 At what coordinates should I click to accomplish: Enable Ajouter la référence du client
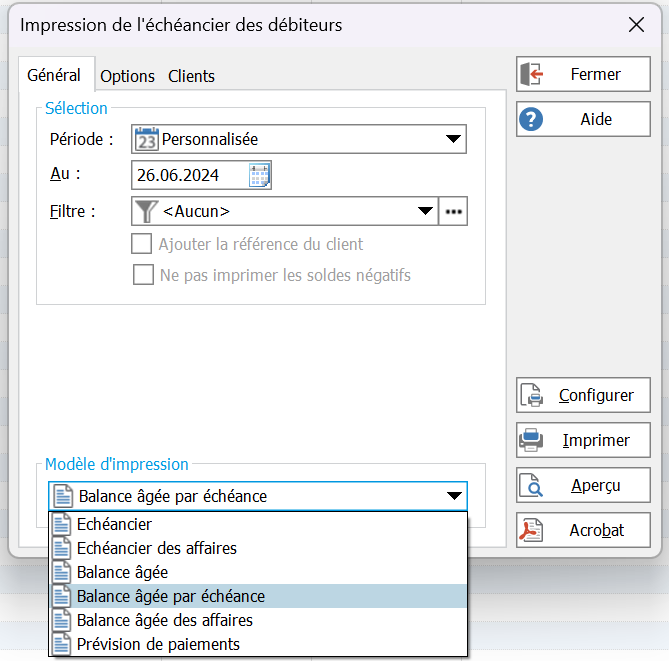[142, 244]
